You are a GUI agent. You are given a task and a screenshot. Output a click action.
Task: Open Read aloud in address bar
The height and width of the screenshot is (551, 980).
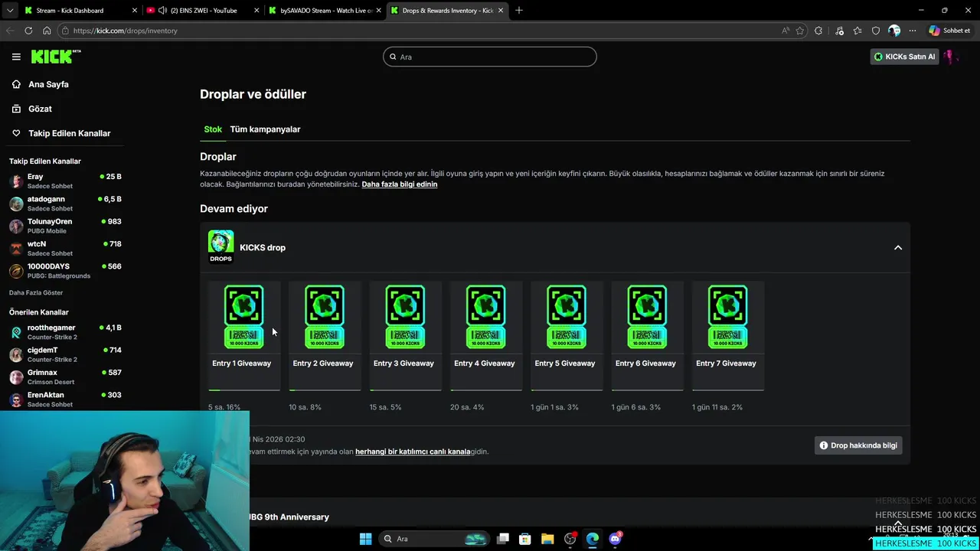tap(786, 31)
